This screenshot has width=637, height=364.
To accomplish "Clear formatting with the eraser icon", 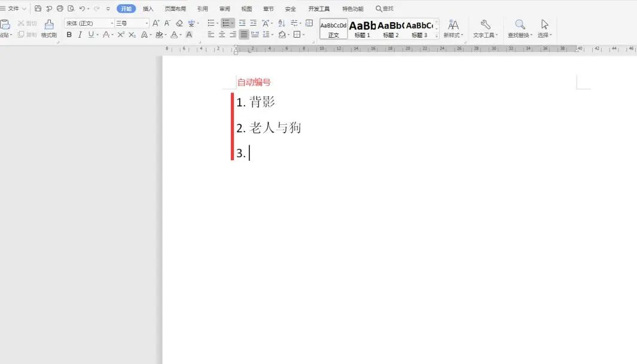I will (179, 23).
